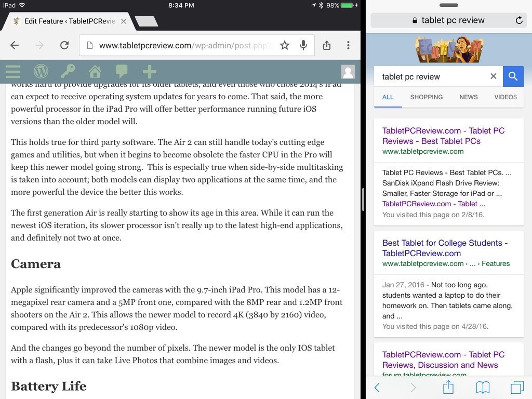The height and width of the screenshot is (399, 532).
Task: Go back in Safari
Action: point(377,387)
